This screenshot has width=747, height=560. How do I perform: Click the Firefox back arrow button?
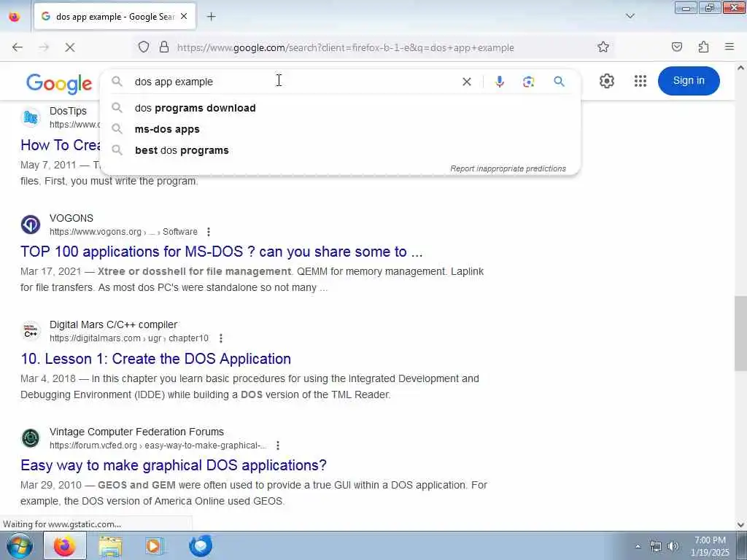click(18, 47)
